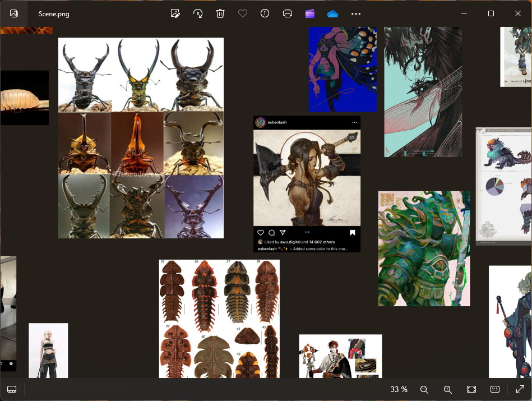
Task: Zoom out of the image
Action: 424,389
